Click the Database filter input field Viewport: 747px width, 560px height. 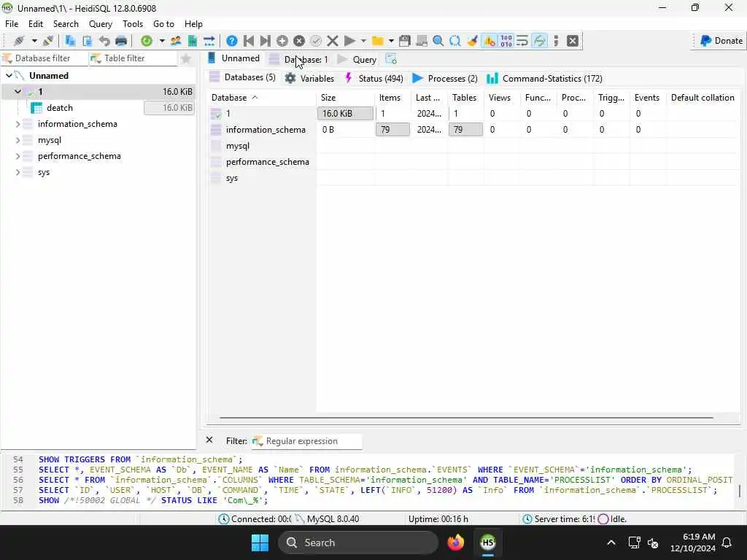[x=44, y=58]
